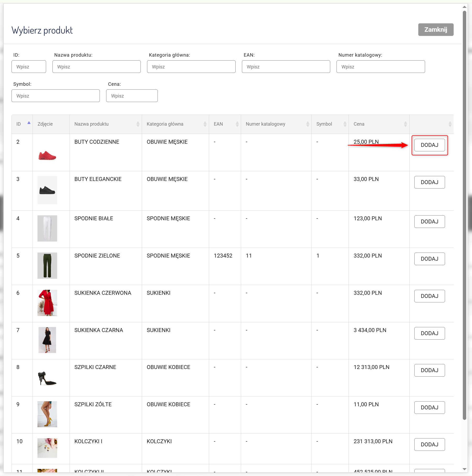Image resolution: width=472 pixels, height=476 pixels.
Task: Sort by Numer katalogowy column arrows
Action: pos(308,124)
